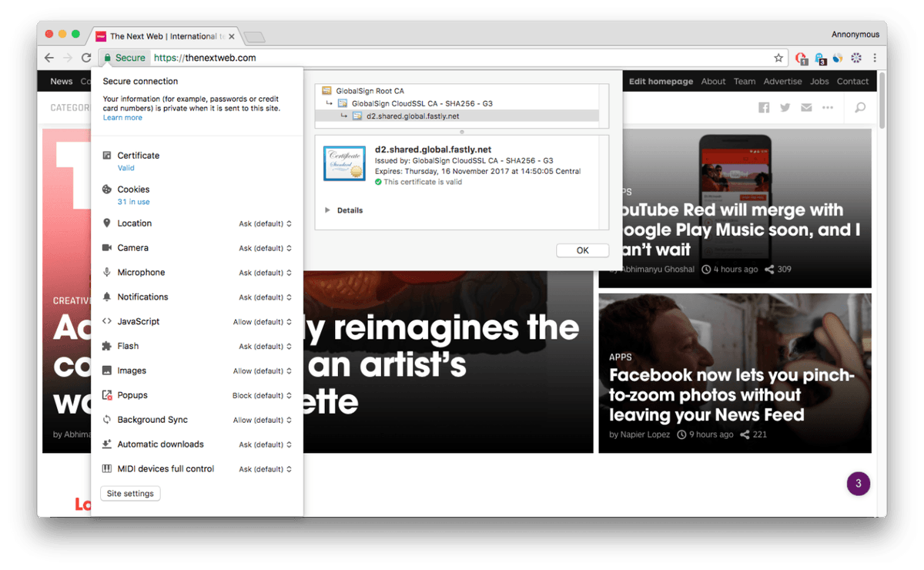Viewport: 924px width, 570px height.
Task: Open the Popups permission dropdown
Action: click(x=263, y=396)
